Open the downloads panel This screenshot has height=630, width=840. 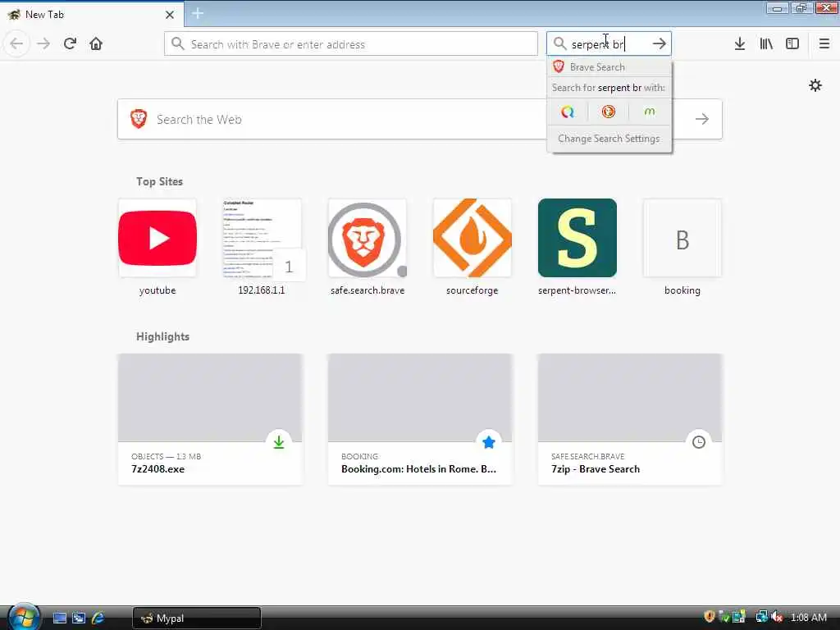tap(740, 44)
